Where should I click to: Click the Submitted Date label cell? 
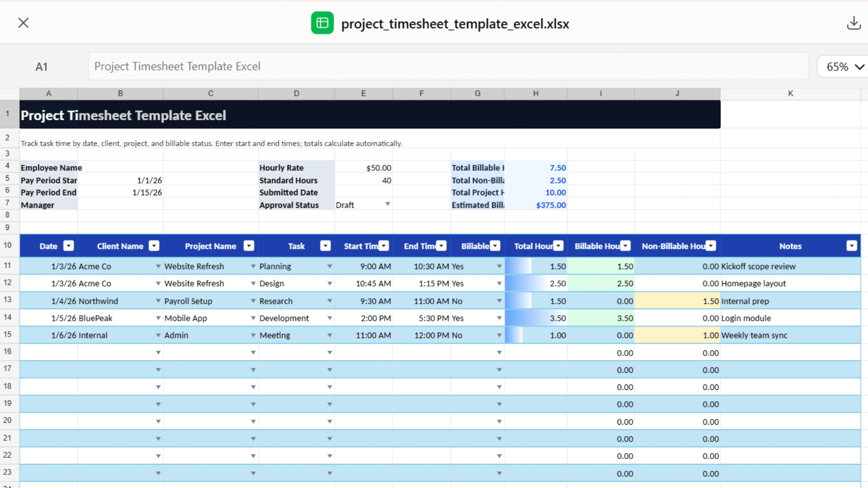click(x=297, y=192)
